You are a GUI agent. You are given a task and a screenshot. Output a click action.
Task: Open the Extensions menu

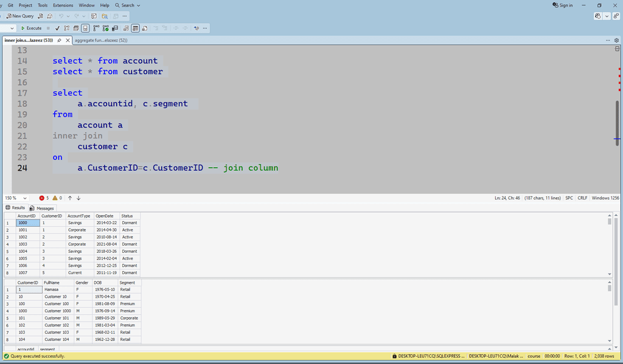tap(63, 5)
